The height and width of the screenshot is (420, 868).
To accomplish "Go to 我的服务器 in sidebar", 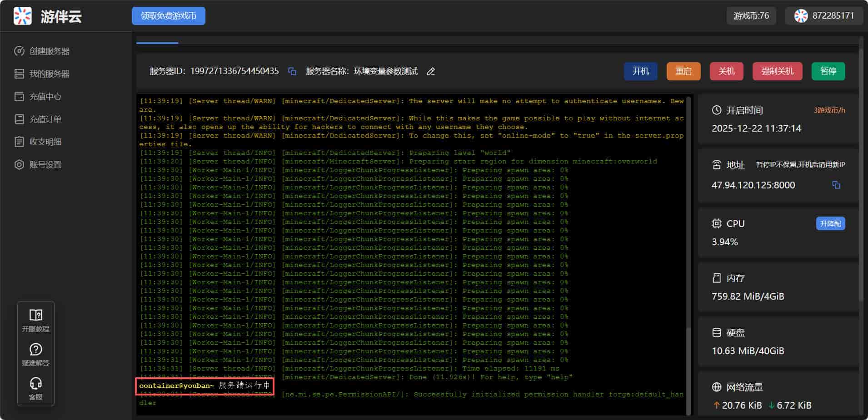I will coord(49,74).
